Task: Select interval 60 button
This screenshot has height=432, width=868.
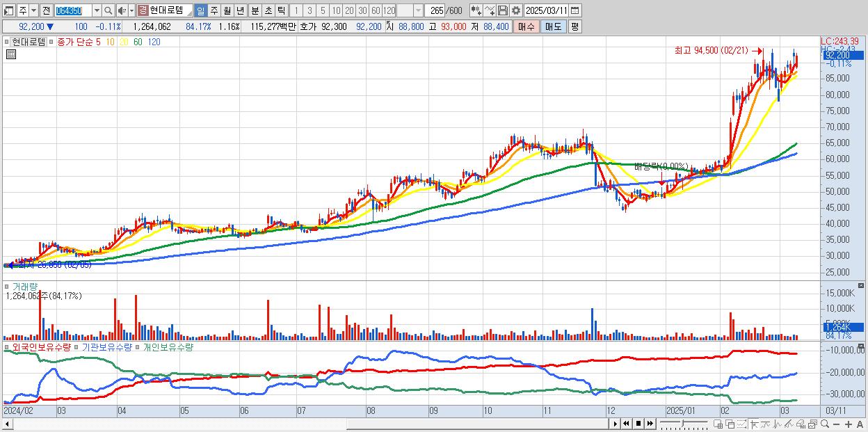Action: click(x=376, y=10)
